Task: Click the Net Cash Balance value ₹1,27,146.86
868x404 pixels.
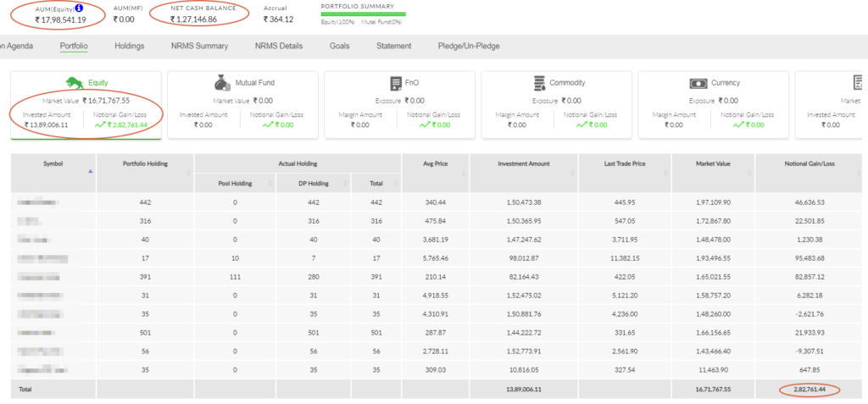Action: 193,19
